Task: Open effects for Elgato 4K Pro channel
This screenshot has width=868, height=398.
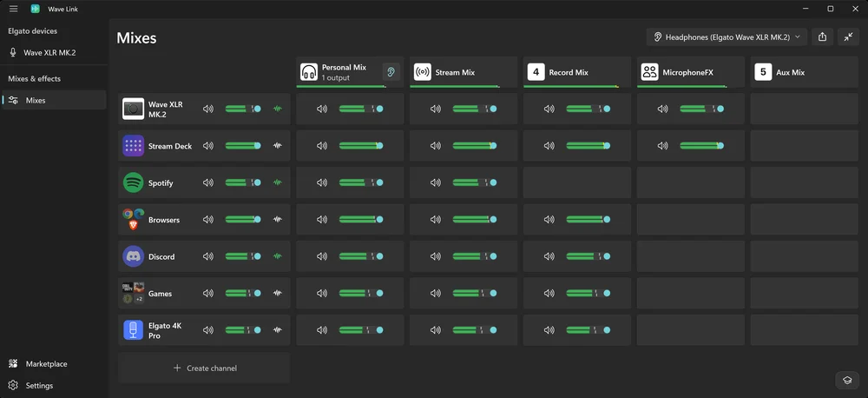Action: [x=278, y=330]
